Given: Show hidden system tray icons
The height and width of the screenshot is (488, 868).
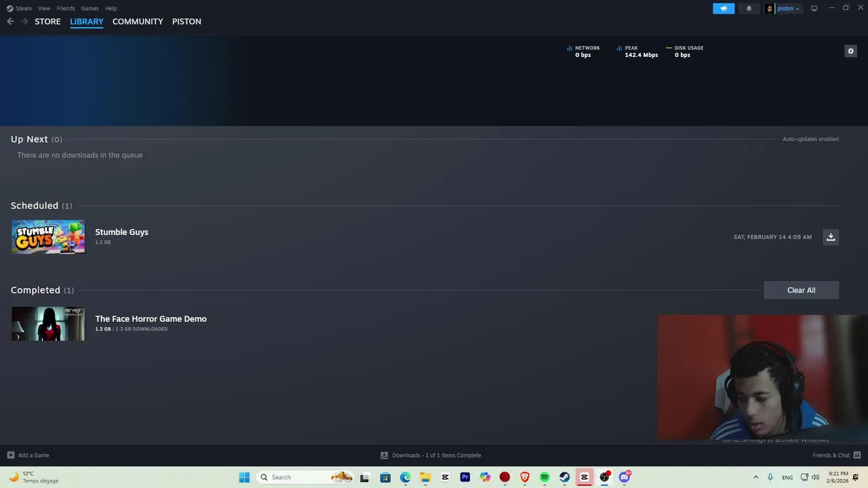Looking at the screenshot, I should [755, 477].
